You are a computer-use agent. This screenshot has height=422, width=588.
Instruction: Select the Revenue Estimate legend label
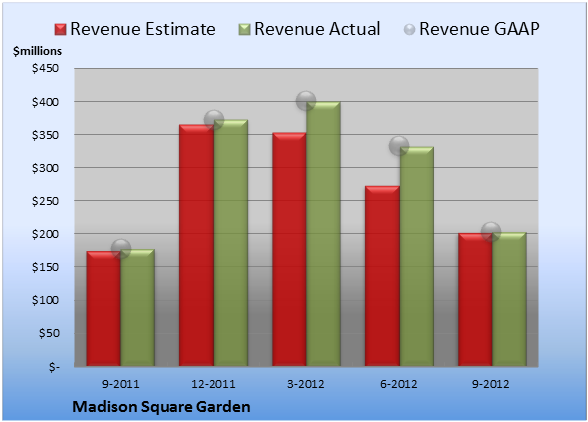[x=143, y=29]
